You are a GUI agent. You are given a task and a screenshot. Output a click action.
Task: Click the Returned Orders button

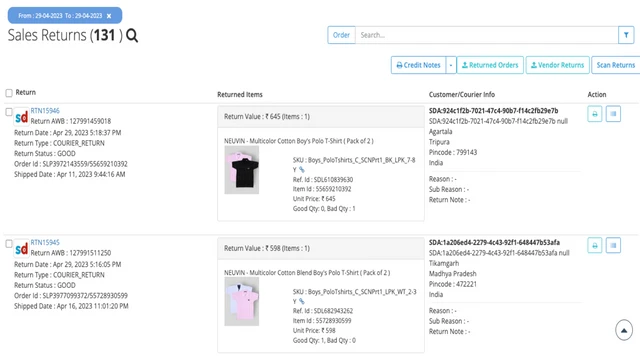pyautogui.click(x=490, y=65)
